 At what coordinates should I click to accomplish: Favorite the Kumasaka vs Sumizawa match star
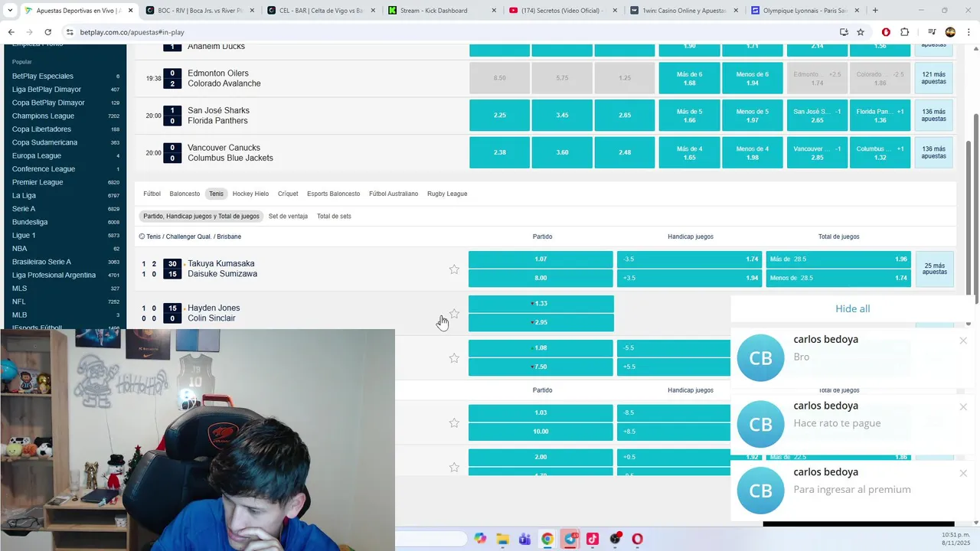(454, 269)
